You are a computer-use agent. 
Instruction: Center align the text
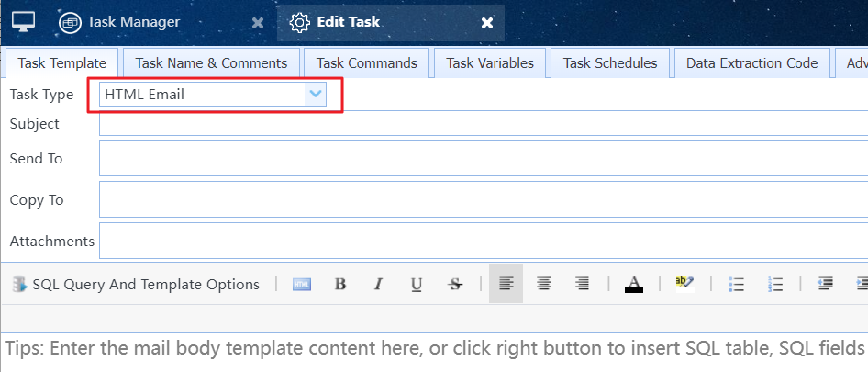(544, 285)
